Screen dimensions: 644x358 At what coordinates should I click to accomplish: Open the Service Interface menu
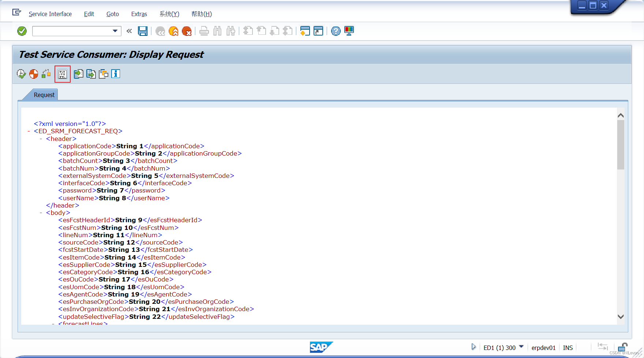(x=50, y=14)
